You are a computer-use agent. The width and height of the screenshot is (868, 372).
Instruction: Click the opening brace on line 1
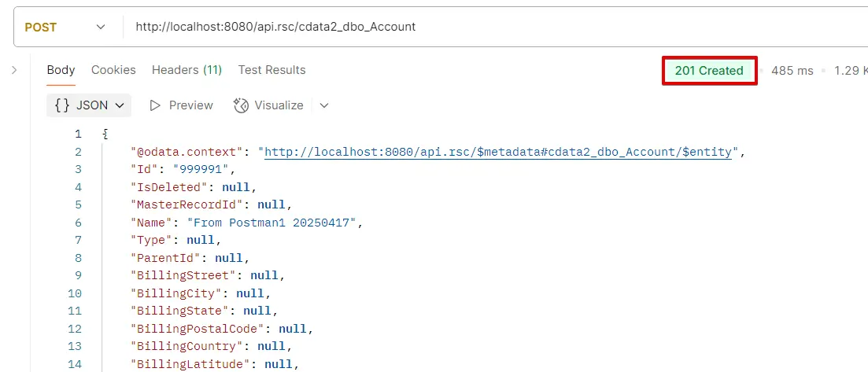coord(105,134)
